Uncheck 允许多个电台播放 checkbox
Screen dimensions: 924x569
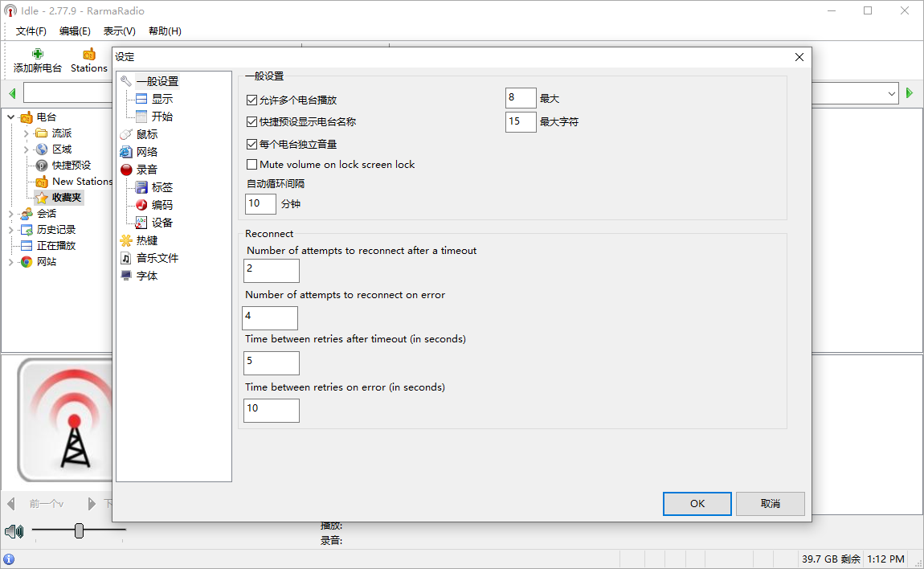[x=252, y=100]
